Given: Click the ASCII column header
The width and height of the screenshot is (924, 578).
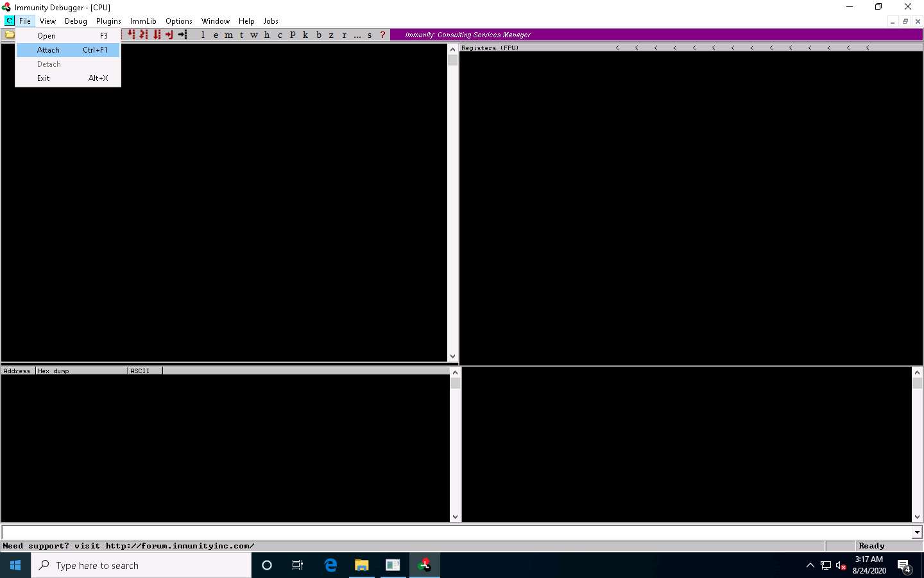Looking at the screenshot, I should (145, 371).
